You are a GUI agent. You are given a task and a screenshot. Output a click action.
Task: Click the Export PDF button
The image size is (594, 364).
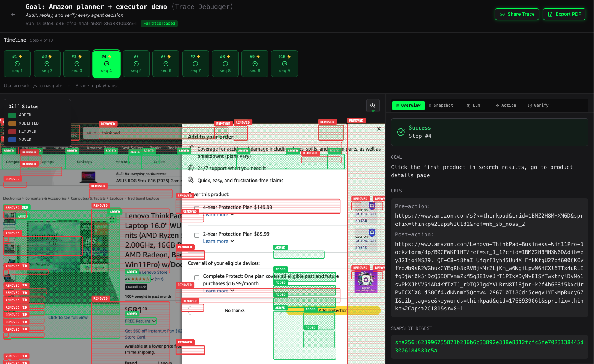click(x=564, y=14)
